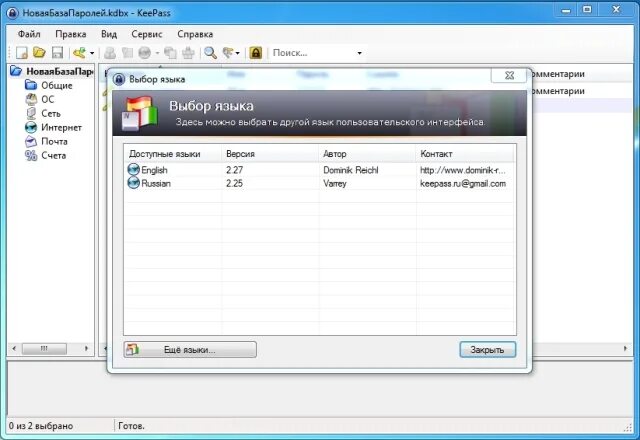Click the root database folder icon
The height and width of the screenshot is (440, 640).
tap(16, 71)
